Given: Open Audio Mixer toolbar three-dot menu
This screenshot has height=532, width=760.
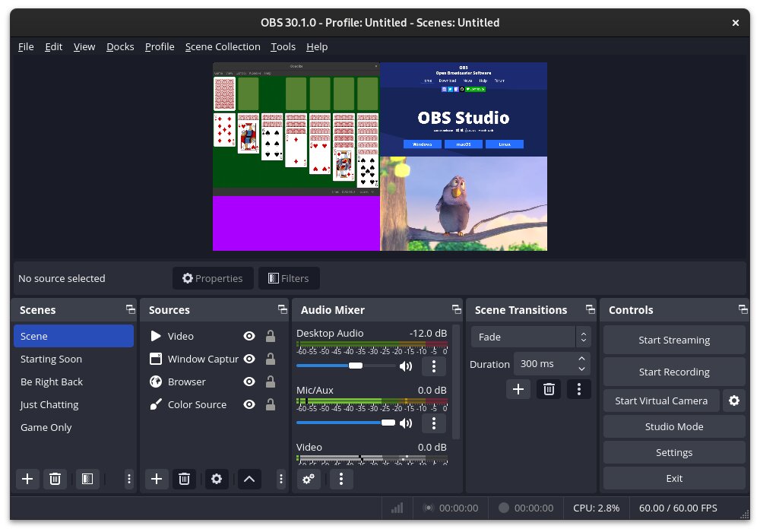Looking at the screenshot, I should (x=341, y=480).
